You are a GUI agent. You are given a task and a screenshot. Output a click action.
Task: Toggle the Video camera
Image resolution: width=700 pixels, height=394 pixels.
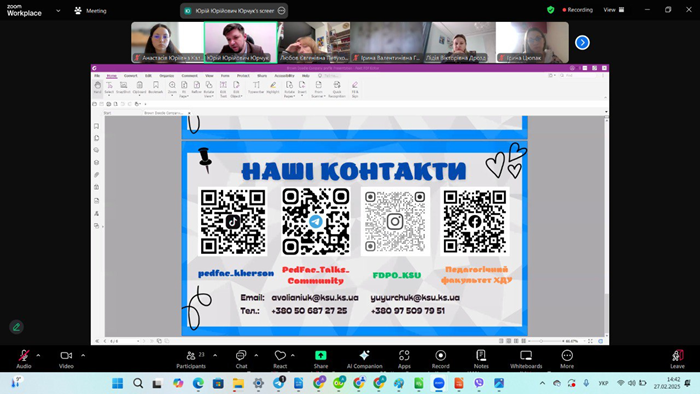pos(66,359)
